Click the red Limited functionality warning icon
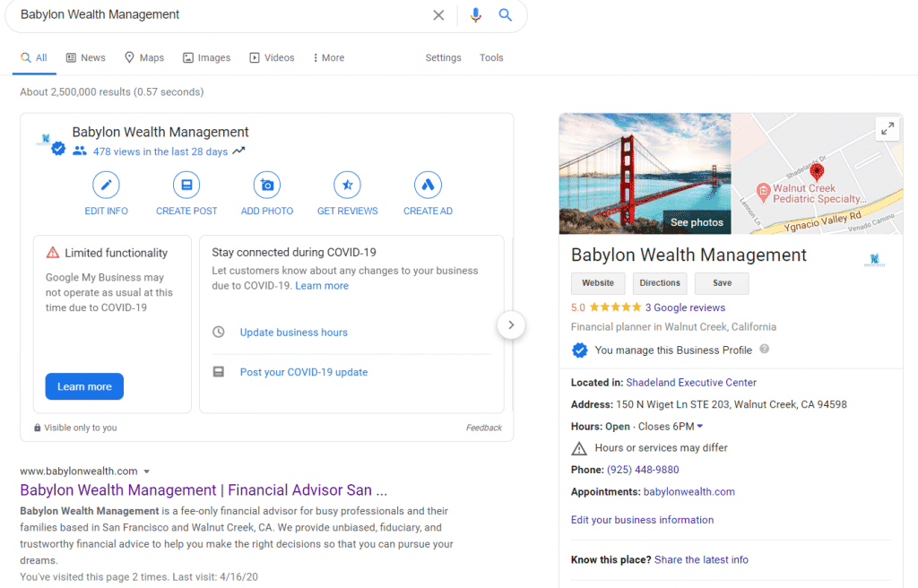Image resolution: width=918 pixels, height=588 pixels. pos(53,253)
